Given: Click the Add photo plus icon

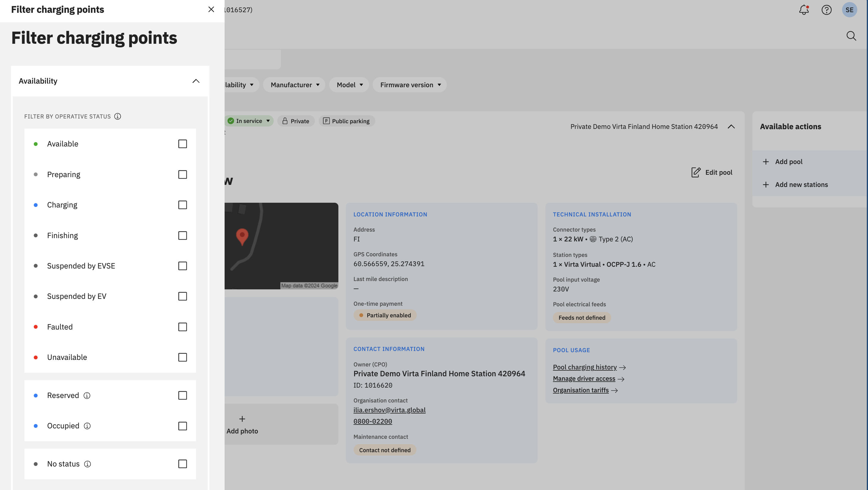Looking at the screenshot, I should (x=242, y=419).
